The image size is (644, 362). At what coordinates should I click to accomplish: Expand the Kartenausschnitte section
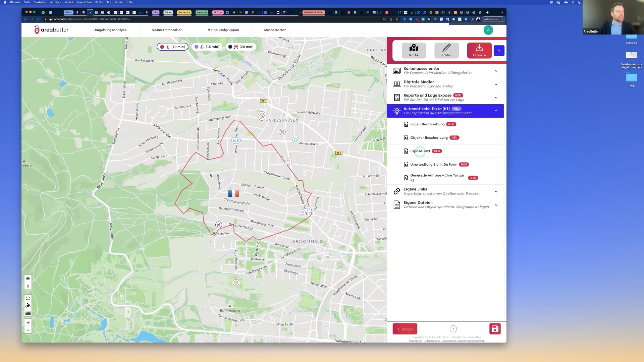[445, 71]
